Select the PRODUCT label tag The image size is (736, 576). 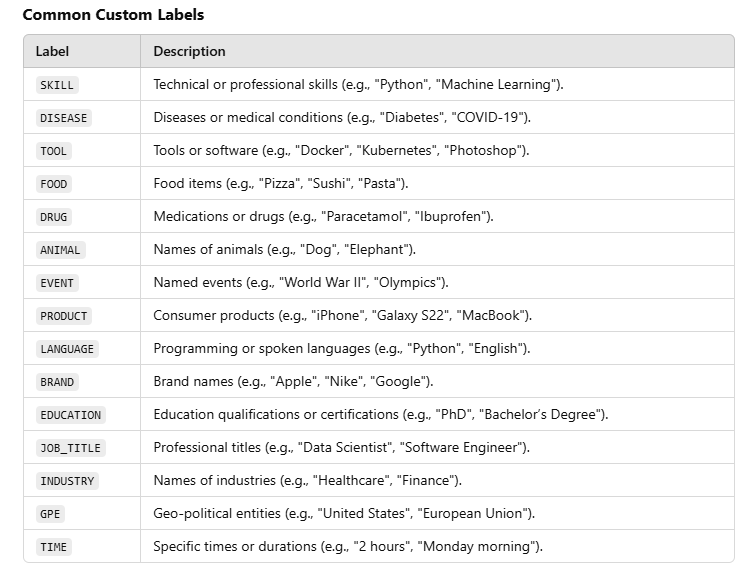[x=64, y=316]
